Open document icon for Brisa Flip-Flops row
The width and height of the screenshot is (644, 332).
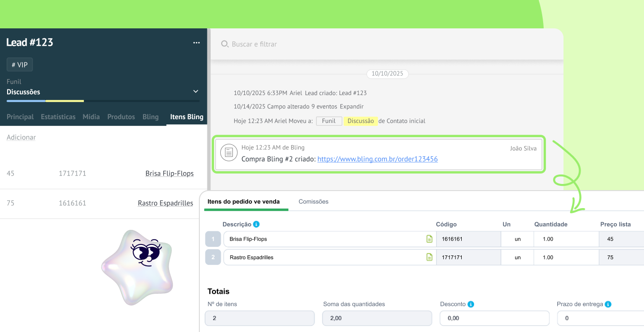(429, 239)
